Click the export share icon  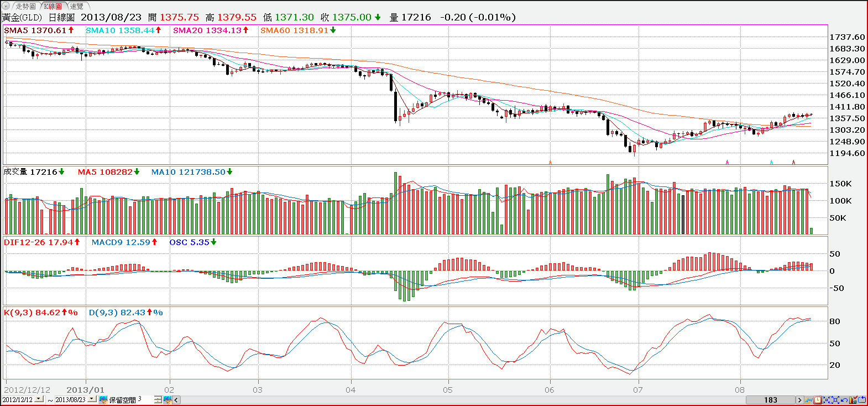pyautogui.click(x=861, y=400)
